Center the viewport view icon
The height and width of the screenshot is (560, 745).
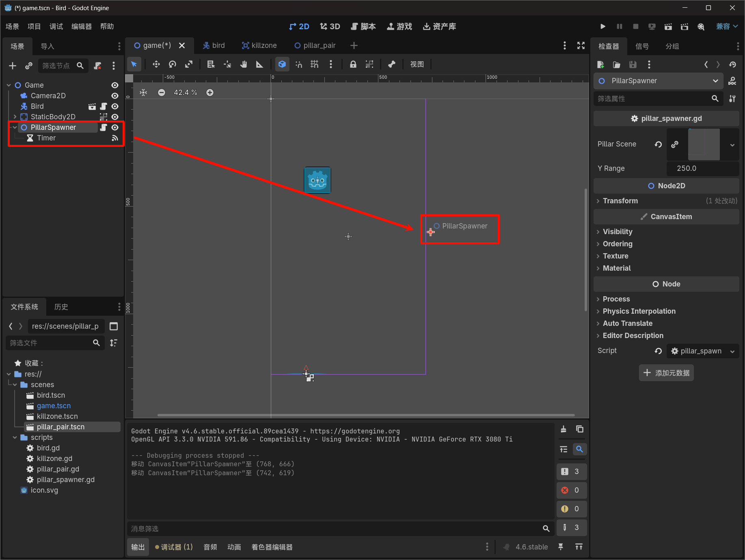tap(143, 93)
